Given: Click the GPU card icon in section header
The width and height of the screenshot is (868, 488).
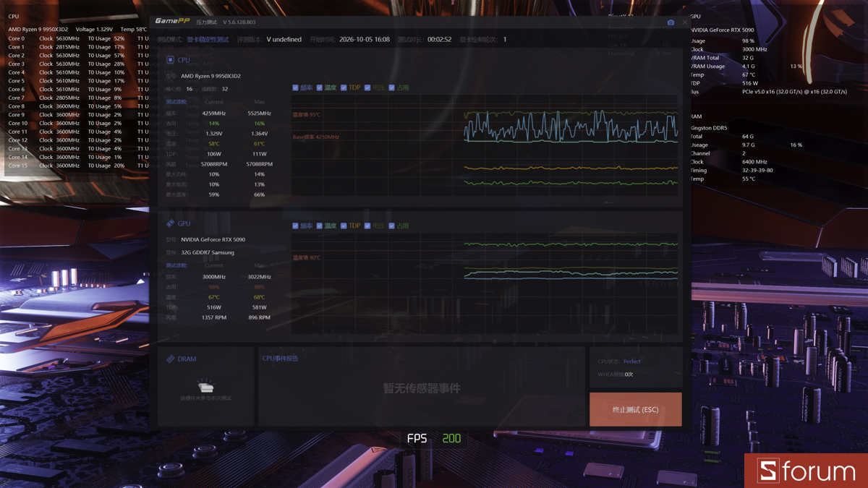Looking at the screenshot, I should [170, 223].
